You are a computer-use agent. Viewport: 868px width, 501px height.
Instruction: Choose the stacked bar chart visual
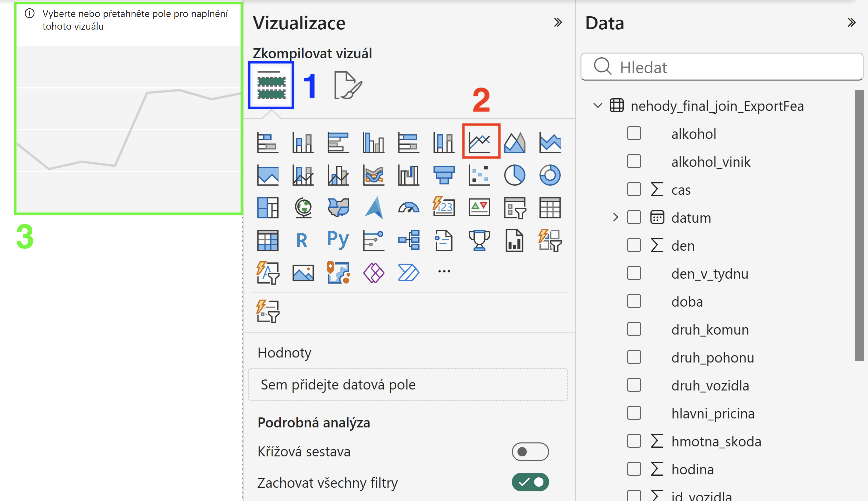(268, 142)
